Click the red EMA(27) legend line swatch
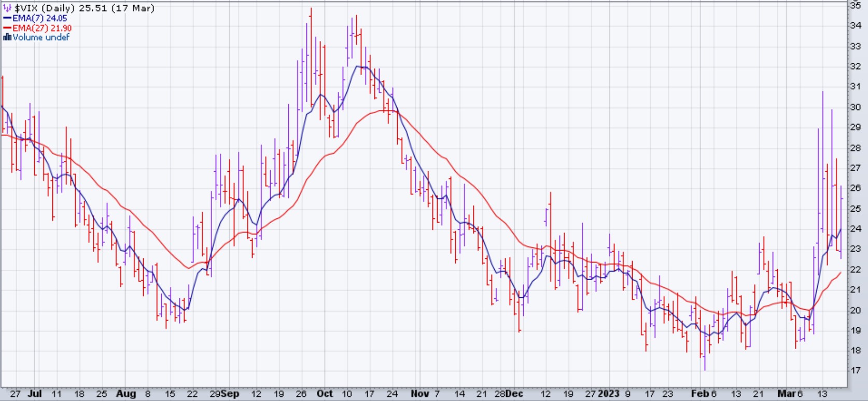 (7, 28)
